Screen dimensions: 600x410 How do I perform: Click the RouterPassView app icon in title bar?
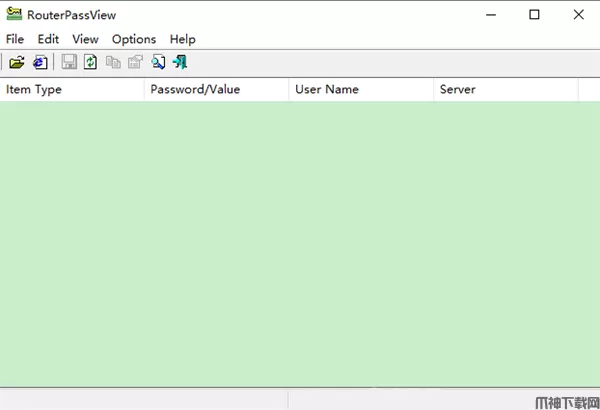pyautogui.click(x=14, y=14)
